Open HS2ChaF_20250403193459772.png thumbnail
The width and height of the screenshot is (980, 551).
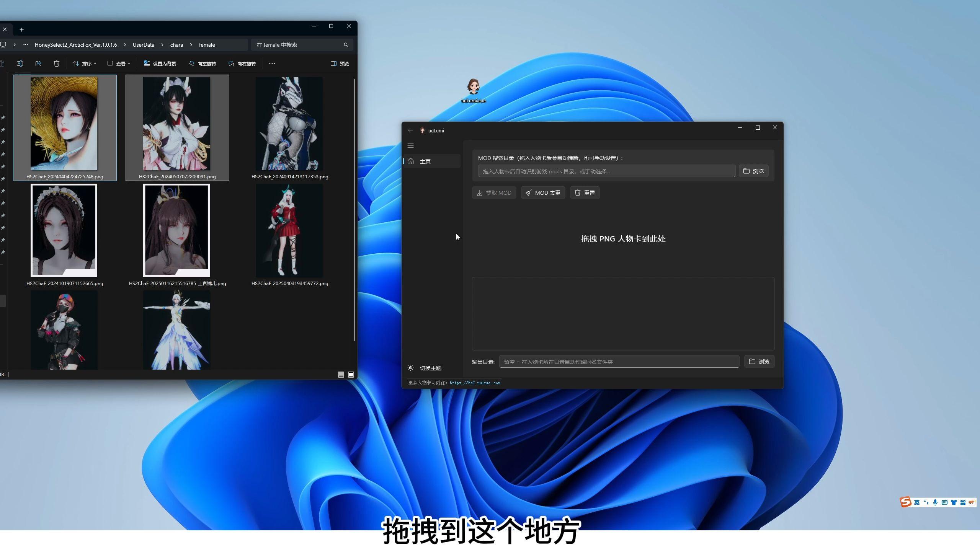pos(289,230)
